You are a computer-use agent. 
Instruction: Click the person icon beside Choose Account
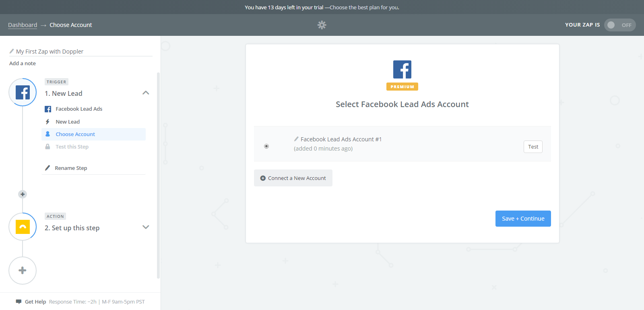[x=47, y=134]
